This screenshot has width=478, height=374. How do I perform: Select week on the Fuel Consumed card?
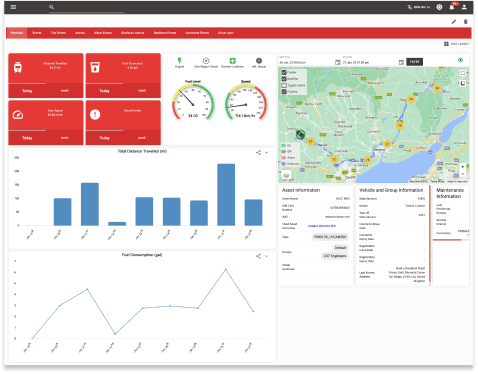(x=142, y=91)
